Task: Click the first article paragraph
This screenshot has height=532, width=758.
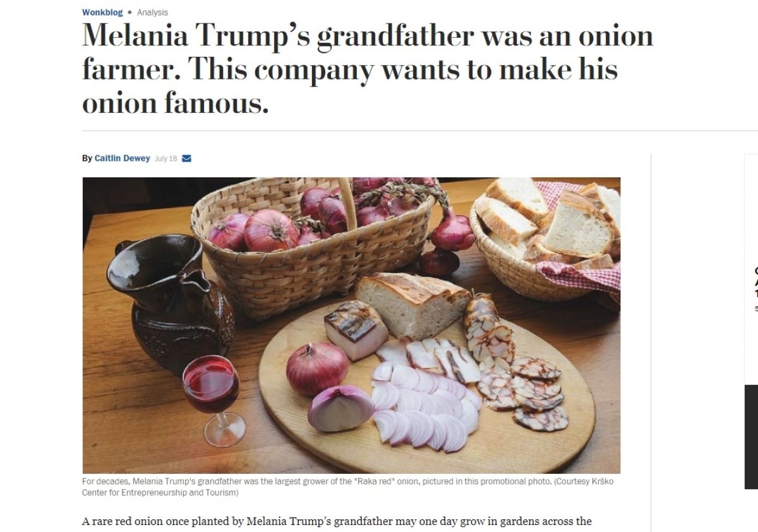Action: click(x=337, y=521)
